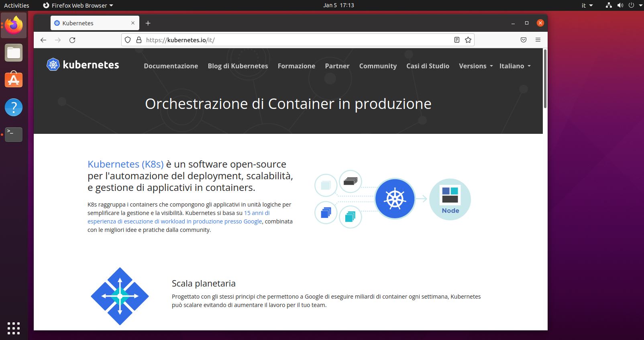Image resolution: width=644 pixels, height=340 pixels.
Task: Open Help from the dock
Action: [x=14, y=107]
